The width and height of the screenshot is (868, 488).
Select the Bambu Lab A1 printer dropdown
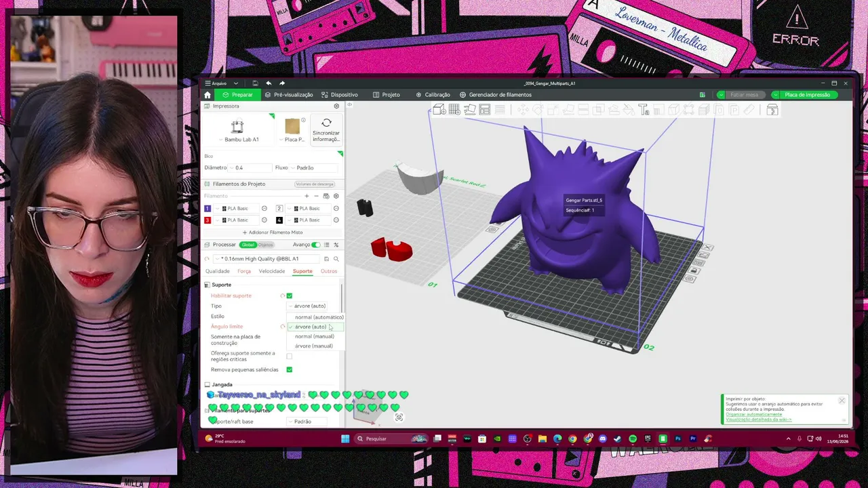click(x=237, y=130)
